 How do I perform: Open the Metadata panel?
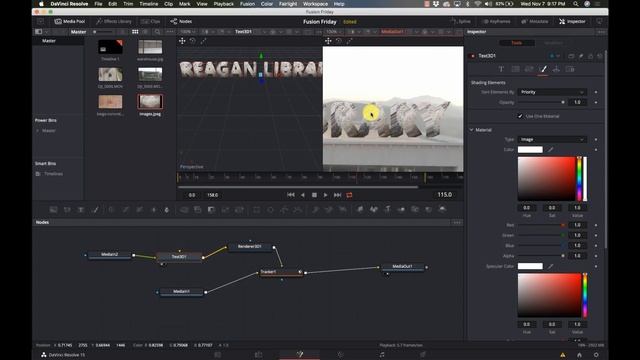pyautogui.click(x=534, y=21)
